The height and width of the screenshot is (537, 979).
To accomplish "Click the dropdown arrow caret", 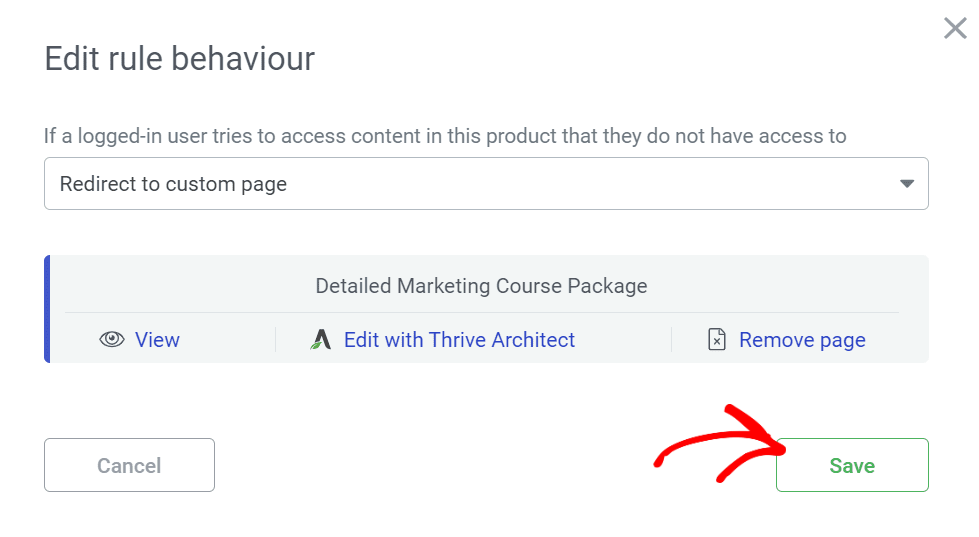I will 907,184.
